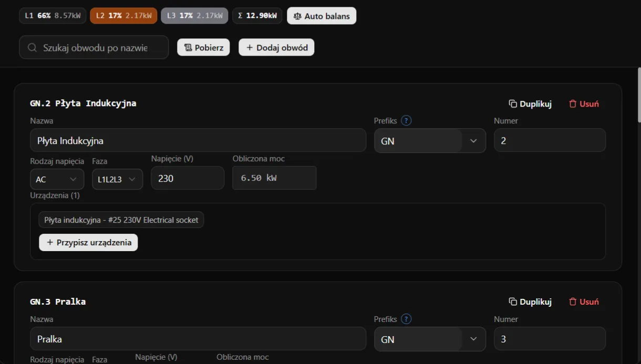Click the Duplikuj copy icon for GN.3 Pralka

[x=513, y=301]
